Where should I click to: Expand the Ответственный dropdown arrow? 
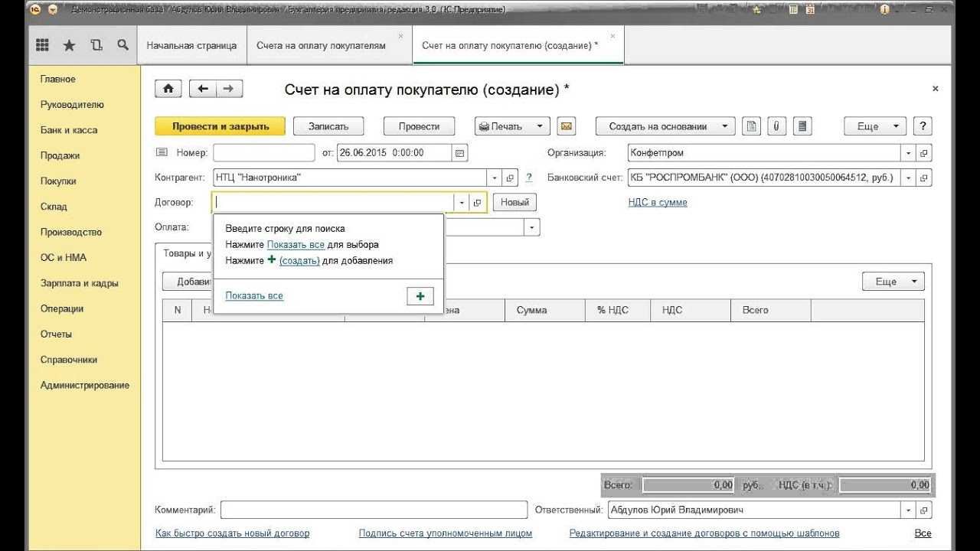[x=909, y=510]
